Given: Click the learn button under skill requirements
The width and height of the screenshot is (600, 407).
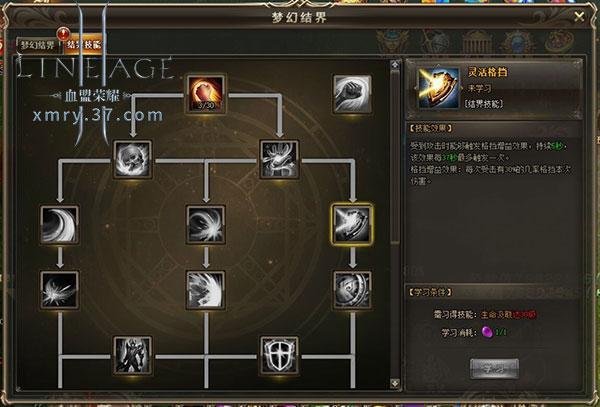Looking at the screenshot, I should point(494,369).
